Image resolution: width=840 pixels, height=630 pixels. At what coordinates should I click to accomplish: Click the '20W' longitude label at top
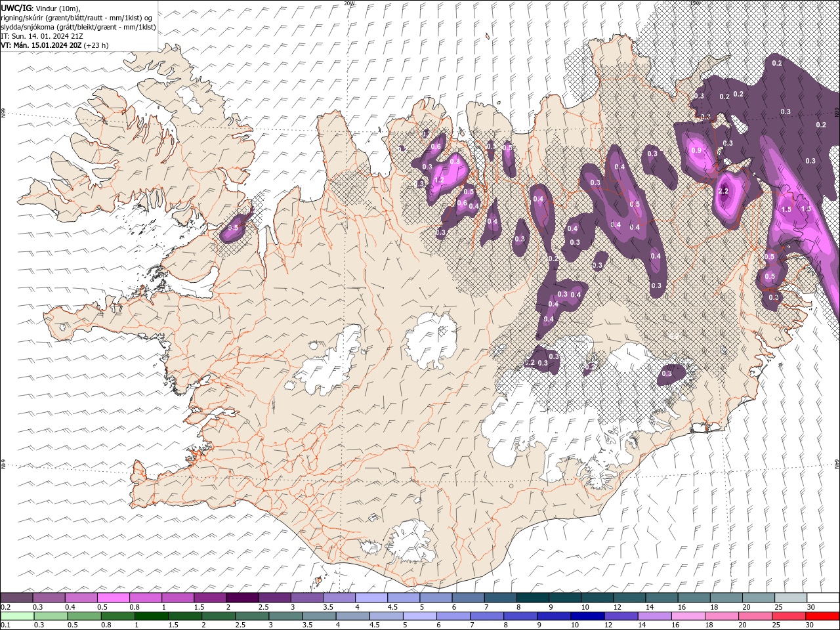point(349,3)
